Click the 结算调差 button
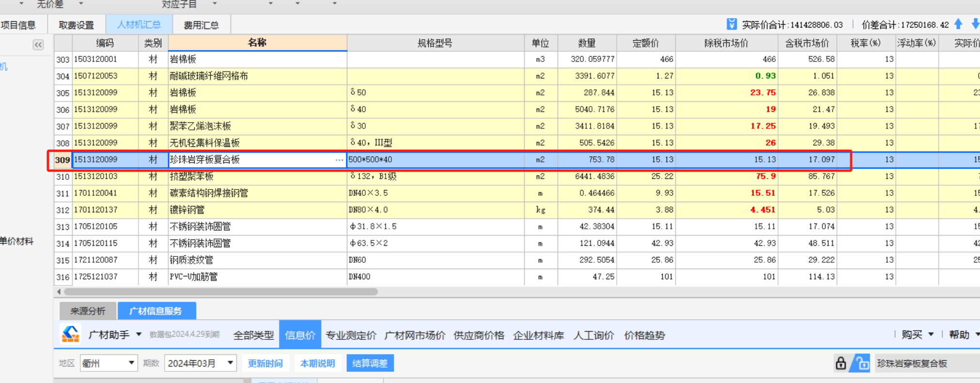Screen dimensions: 980x383 click(370, 363)
